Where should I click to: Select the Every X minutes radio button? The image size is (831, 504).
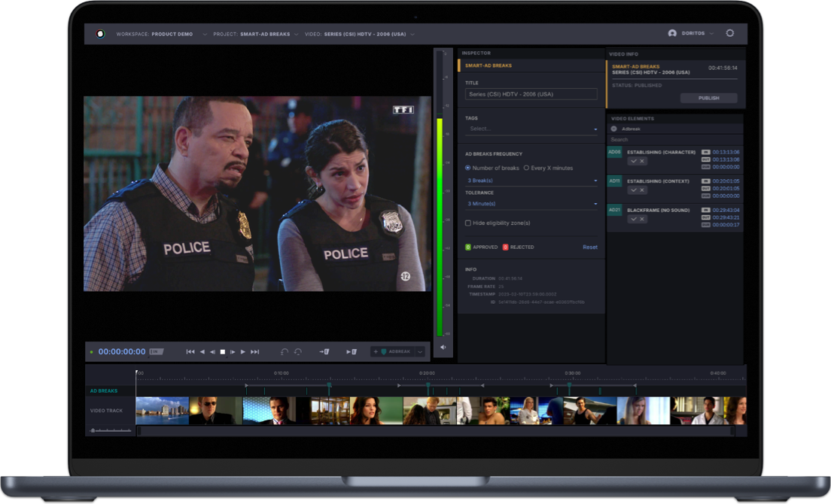point(526,168)
